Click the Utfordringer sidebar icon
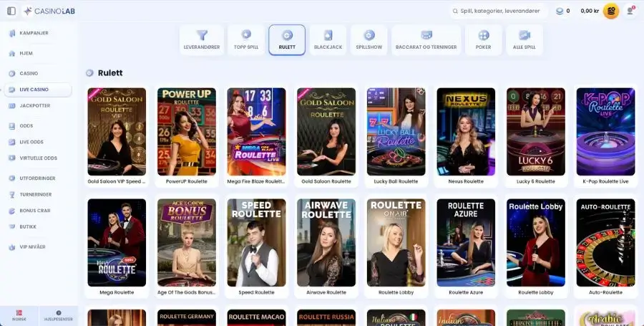Image resolution: width=644 pixels, height=326 pixels. pos(12,178)
